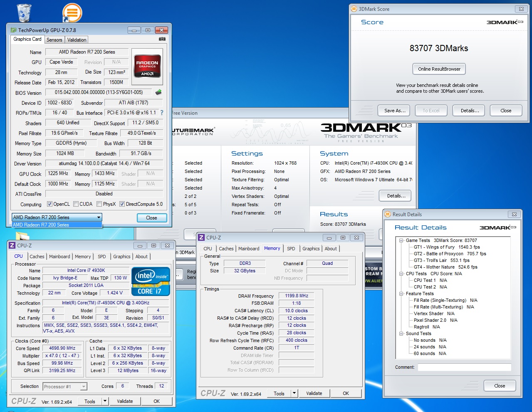Toggle the PhysX checkbox in GPU-Z
The image size is (532, 412).
(x=99, y=204)
